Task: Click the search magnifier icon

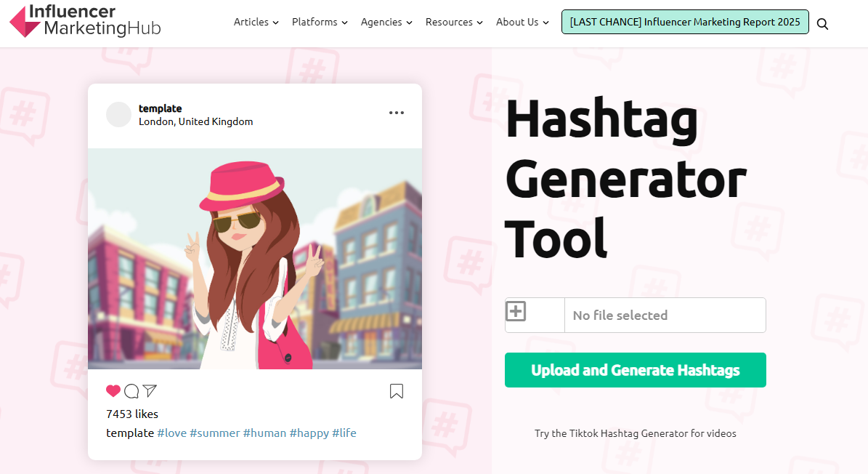Action: (823, 24)
